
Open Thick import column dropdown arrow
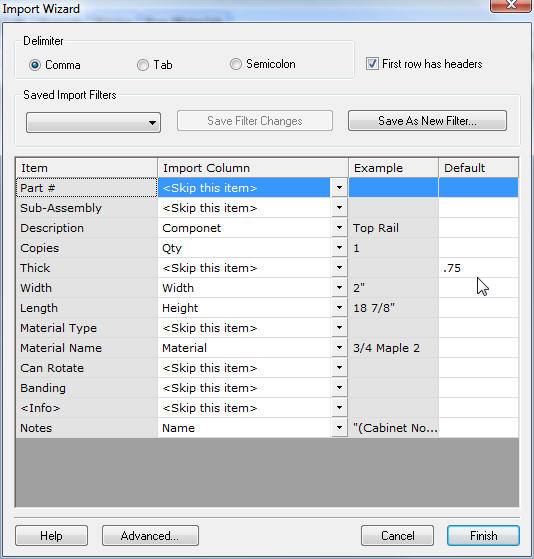point(339,267)
